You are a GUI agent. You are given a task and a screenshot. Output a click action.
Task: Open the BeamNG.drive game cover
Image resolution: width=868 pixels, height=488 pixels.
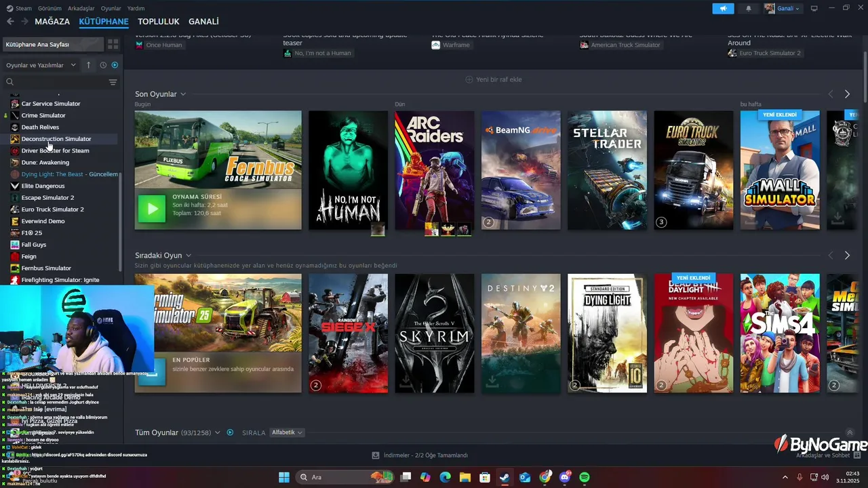[521, 170]
